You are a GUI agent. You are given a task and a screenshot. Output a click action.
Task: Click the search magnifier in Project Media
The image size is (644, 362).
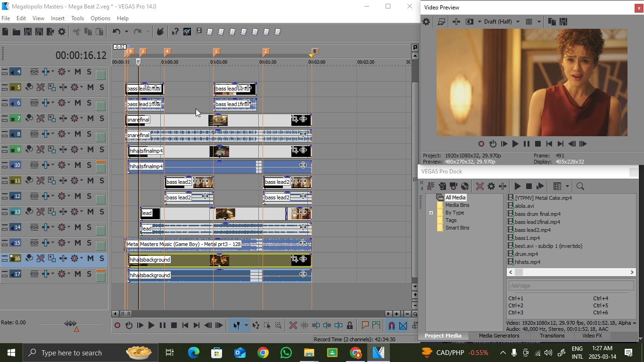(x=580, y=186)
